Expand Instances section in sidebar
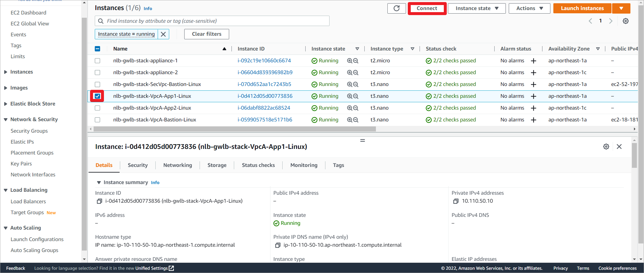The height and width of the screenshot is (273, 644). coord(6,72)
